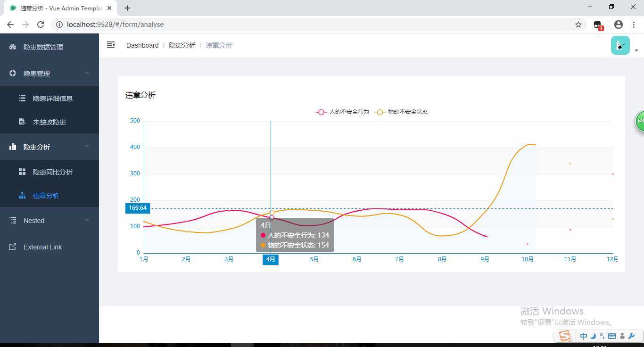Click the green floating circle widget
The image size is (644, 347).
[x=640, y=121]
